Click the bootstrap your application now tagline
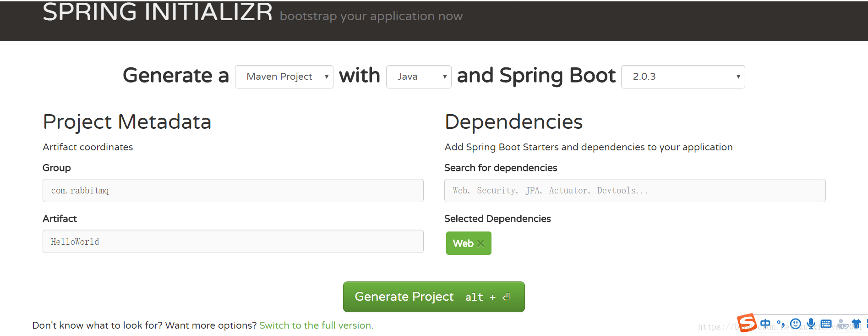This screenshot has width=868, height=336. [x=371, y=17]
